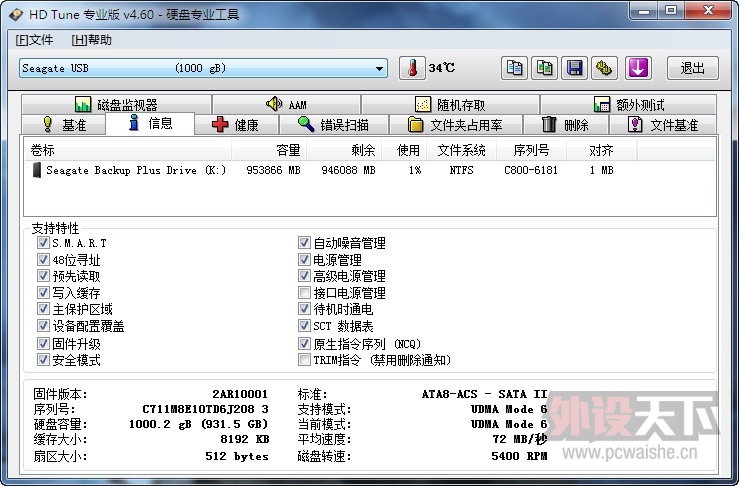739x486 pixels.
Task: Toggle the 待机时通电 checkbox
Action: (x=304, y=309)
